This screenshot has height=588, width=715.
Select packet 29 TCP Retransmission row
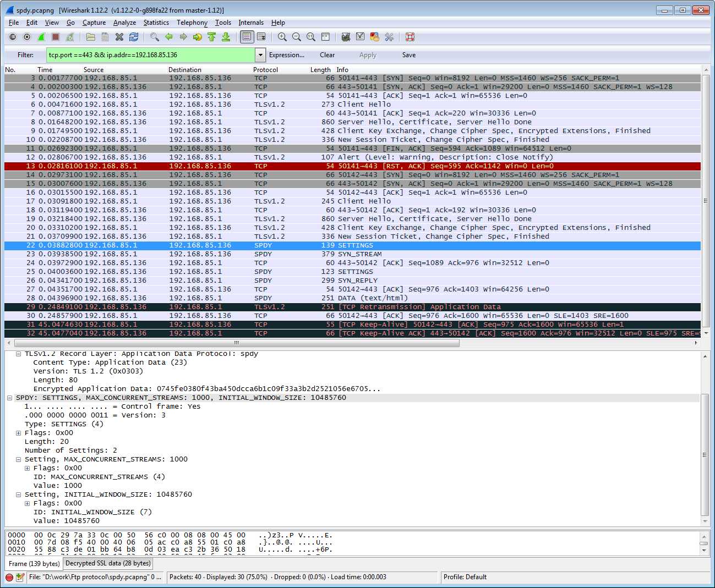point(352,307)
